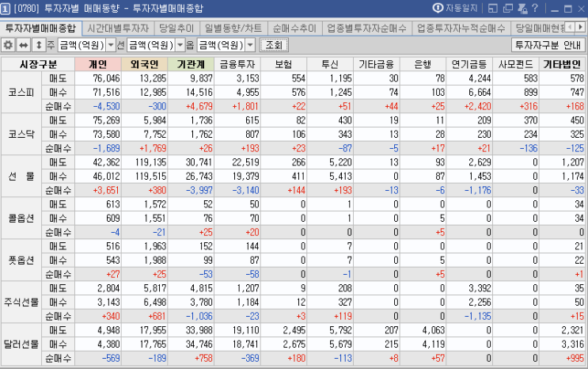Click the 연기금등 column header
588x369 pixels.
[469, 64]
